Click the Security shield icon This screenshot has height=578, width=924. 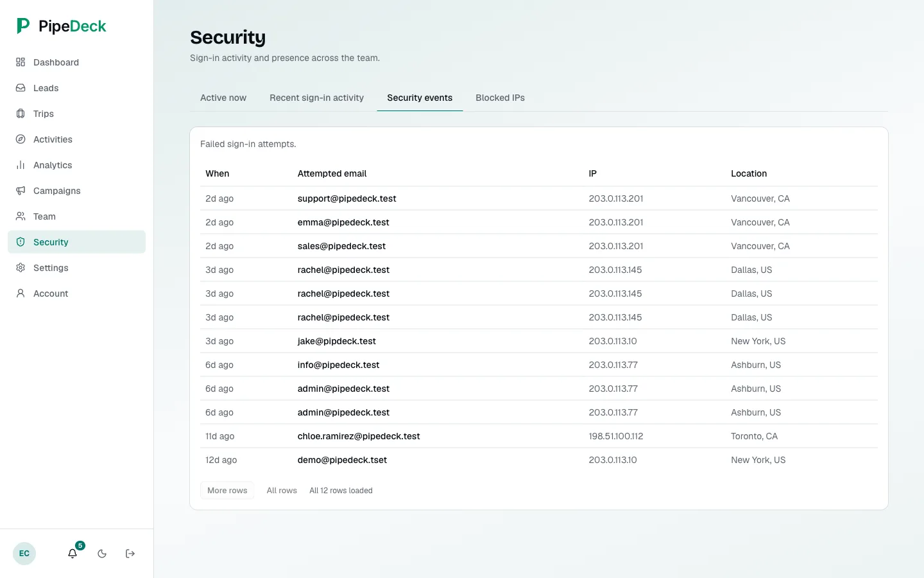[21, 242]
